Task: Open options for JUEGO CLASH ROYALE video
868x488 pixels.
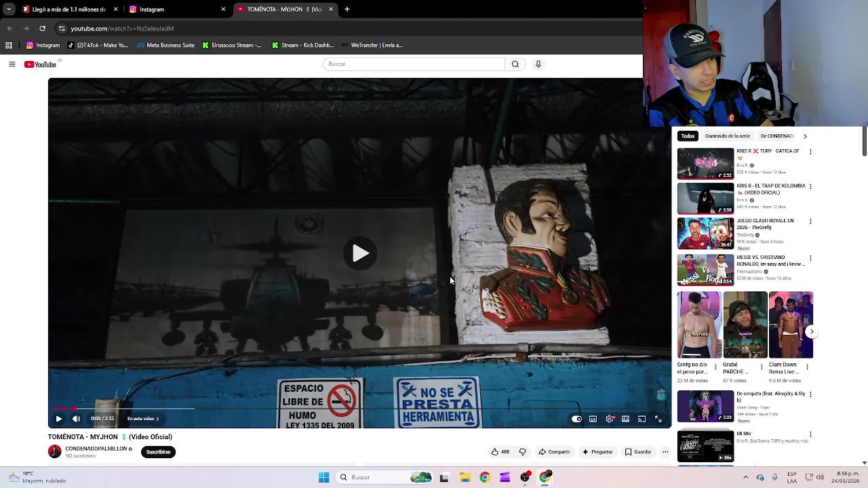Action: (810, 222)
